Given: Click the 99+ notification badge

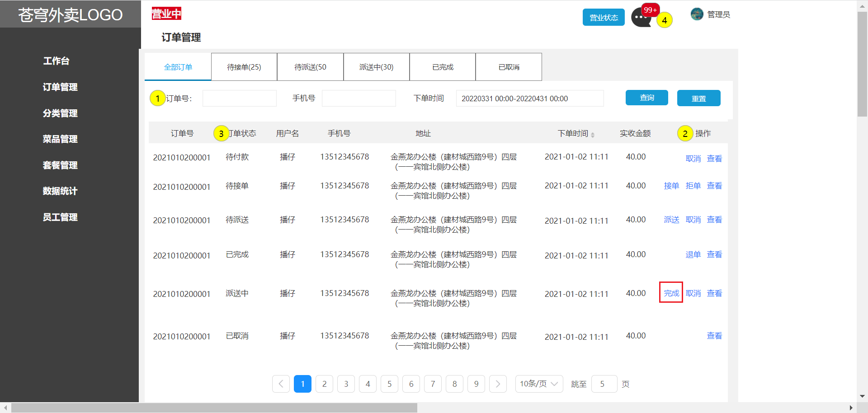Looking at the screenshot, I should click(x=650, y=10).
